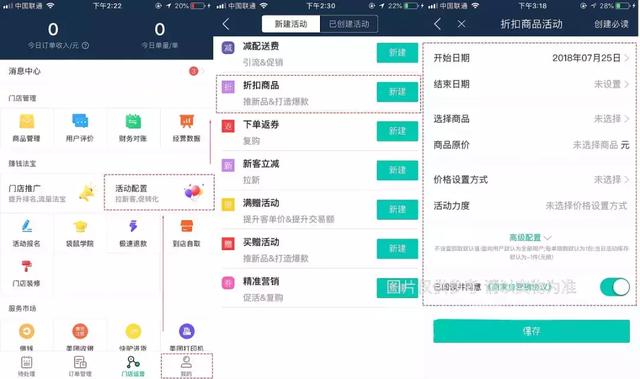
Task: Open 创建必读 link in header
Action: tap(611, 24)
